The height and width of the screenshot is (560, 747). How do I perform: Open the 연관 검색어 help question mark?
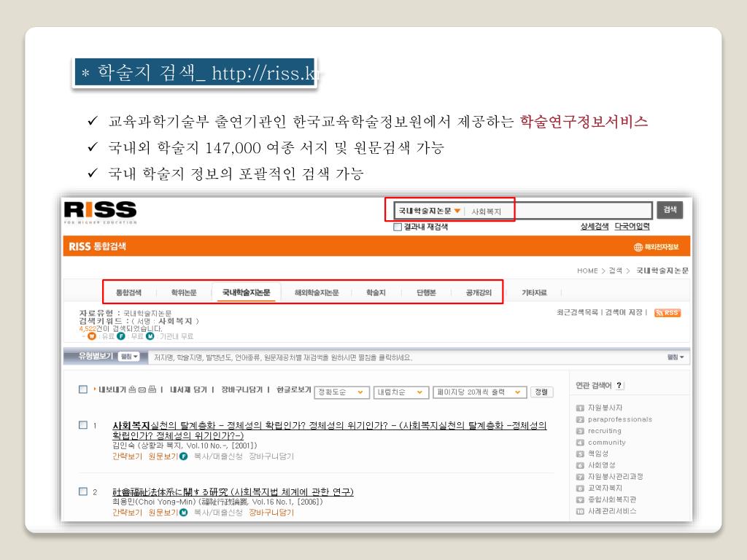[x=619, y=385]
